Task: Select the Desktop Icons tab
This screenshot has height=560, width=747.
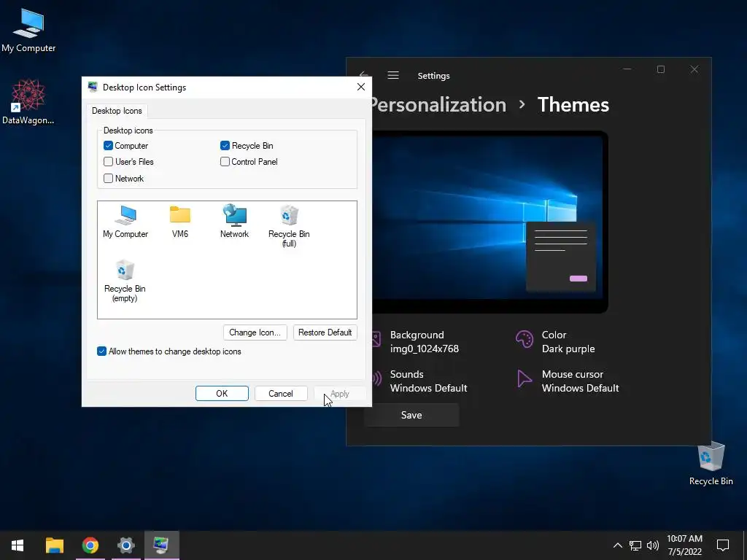Action: (x=117, y=111)
